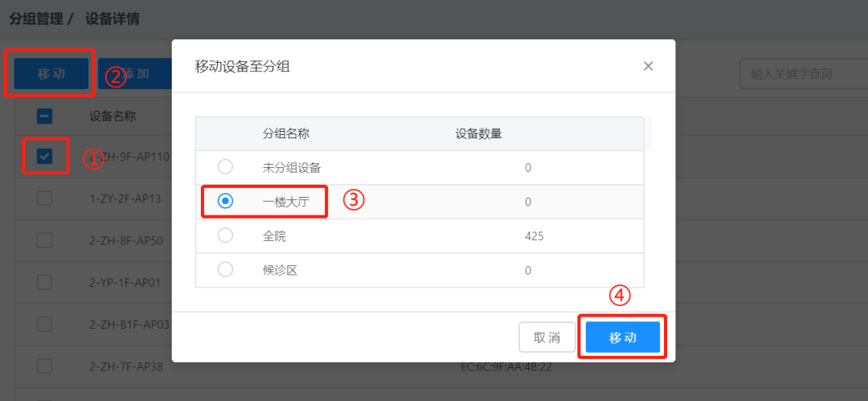This screenshot has width=868, height=401.
Task: Click the 移动 button above device list
Action: 51,74
